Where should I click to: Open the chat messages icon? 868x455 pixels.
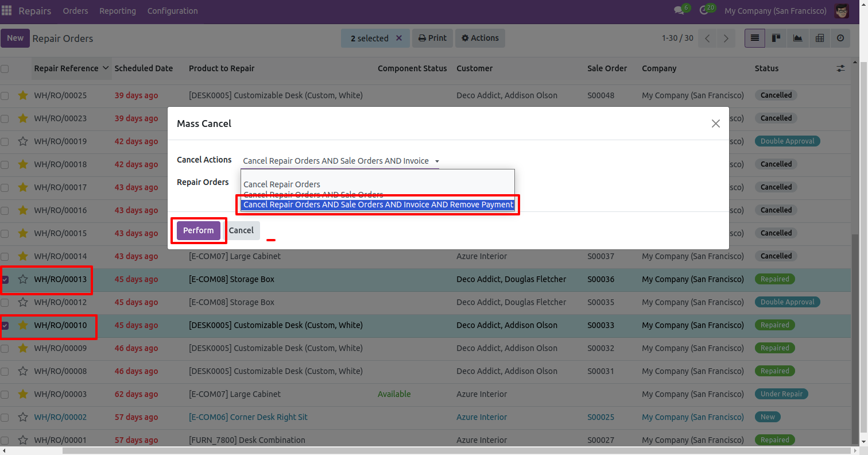[x=680, y=11]
